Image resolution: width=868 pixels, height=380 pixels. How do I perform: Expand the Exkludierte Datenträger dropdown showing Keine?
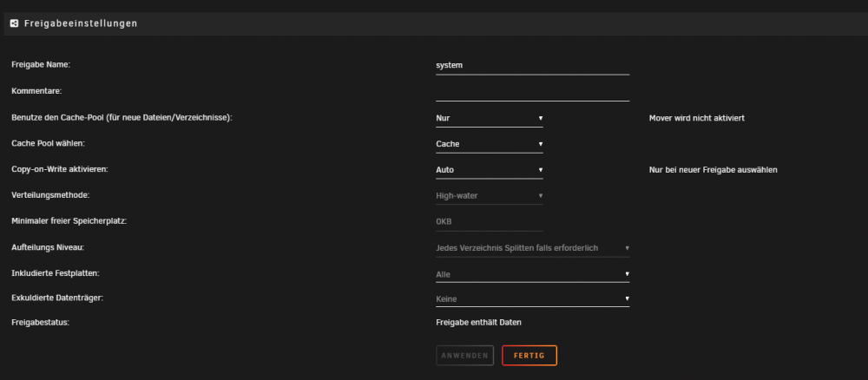pos(533,298)
